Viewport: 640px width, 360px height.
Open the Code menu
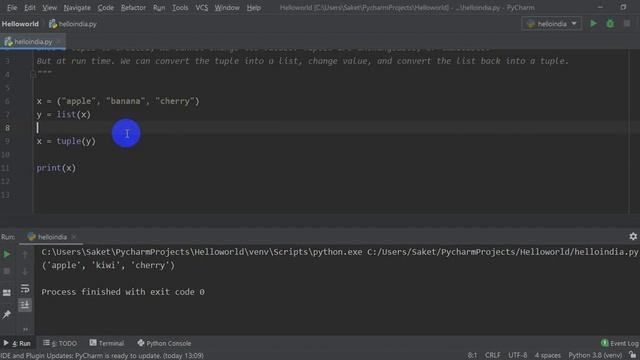click(105, 8)
